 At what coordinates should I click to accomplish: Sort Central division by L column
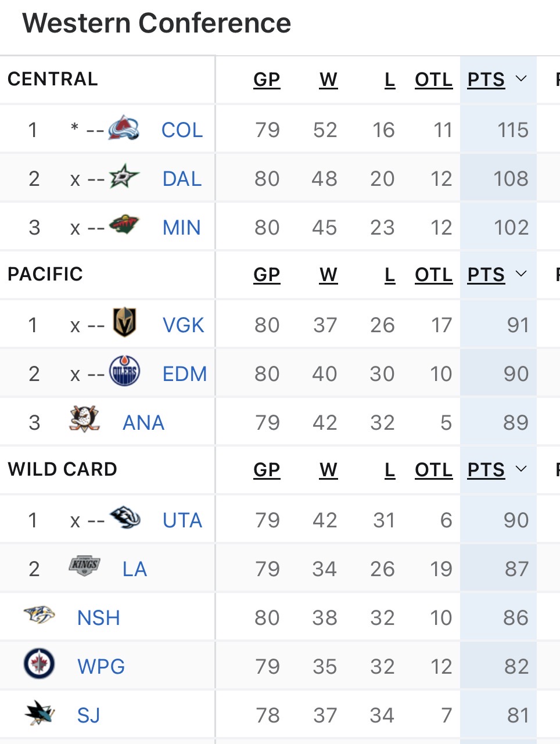pos(390,80)
